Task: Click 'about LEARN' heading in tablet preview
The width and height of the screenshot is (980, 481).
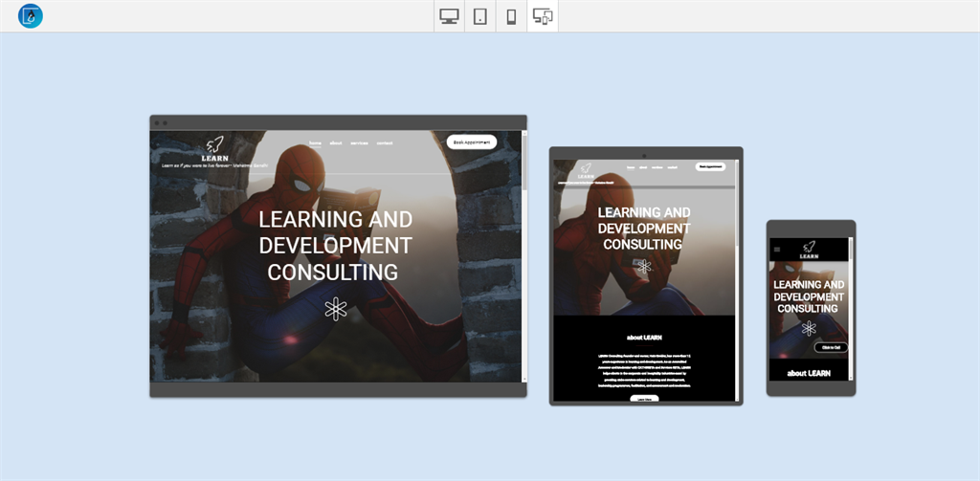Action: (x=644, y=338)
